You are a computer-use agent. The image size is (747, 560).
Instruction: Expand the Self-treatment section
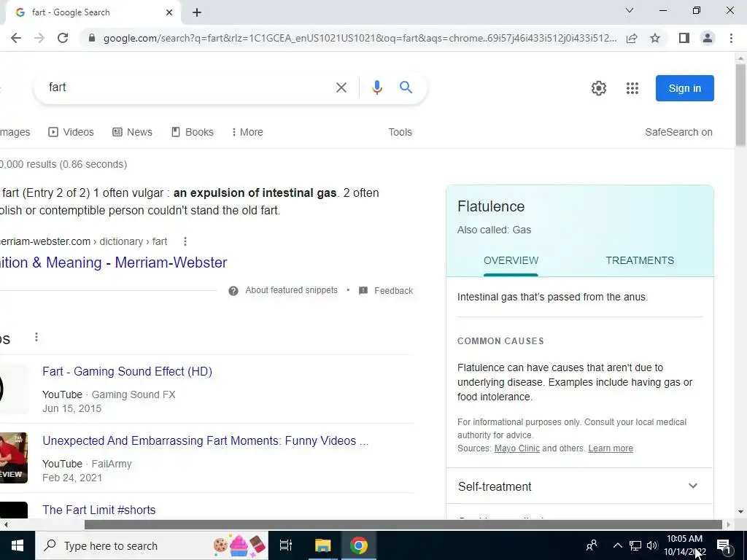click(580, 486)
